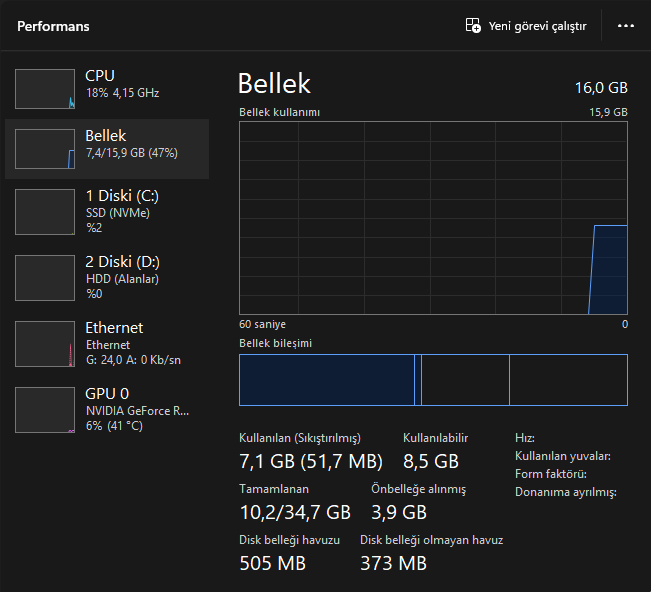Open the 1 Diski (C:) graph thumbnail
651x592 pixels.
click(x=45, y=211)
